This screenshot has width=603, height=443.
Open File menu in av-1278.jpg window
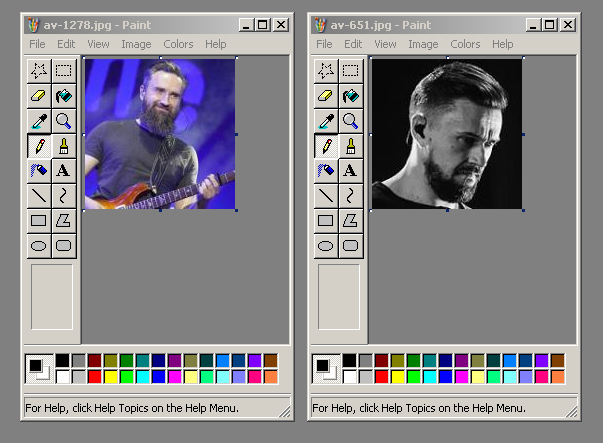[x=37, y=44]
